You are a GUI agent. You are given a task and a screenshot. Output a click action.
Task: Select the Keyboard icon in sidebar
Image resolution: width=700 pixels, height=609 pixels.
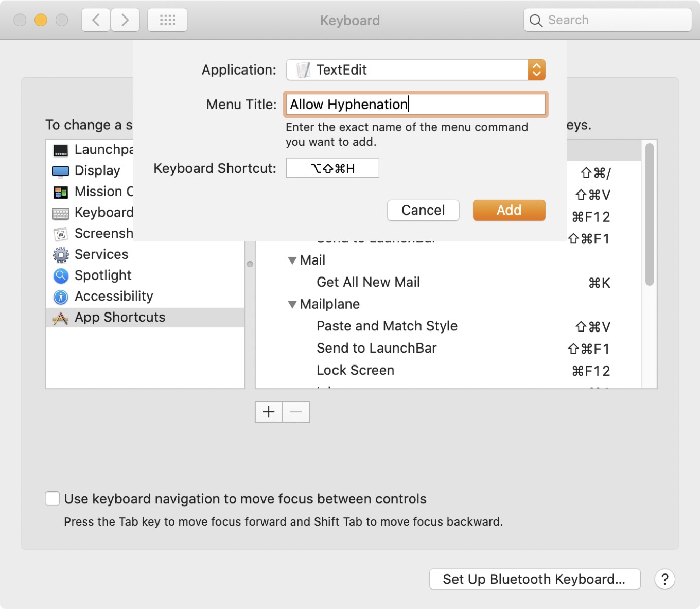point(61,213)
